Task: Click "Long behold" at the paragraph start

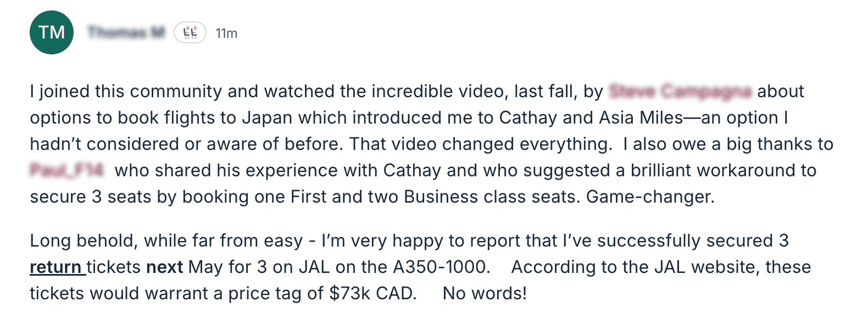Action: coord(86,241)
